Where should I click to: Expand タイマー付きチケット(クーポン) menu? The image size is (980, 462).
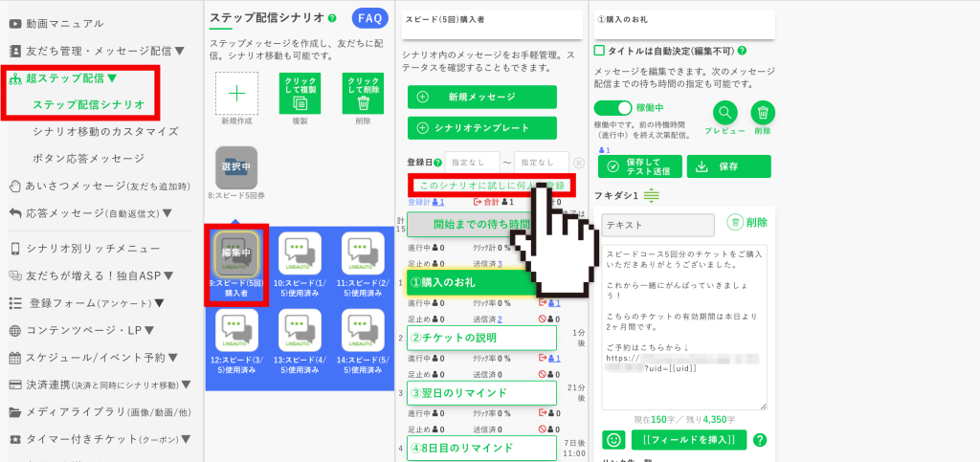(100, 440)
